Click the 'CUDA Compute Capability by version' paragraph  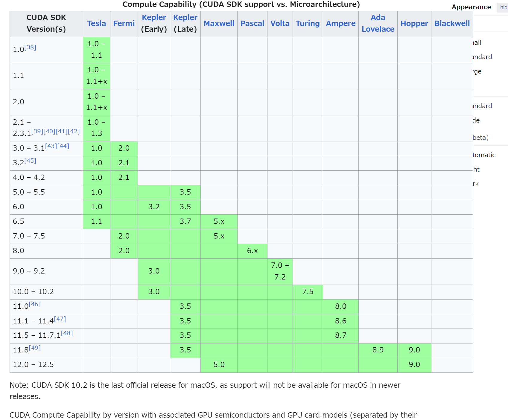[213, 415]
